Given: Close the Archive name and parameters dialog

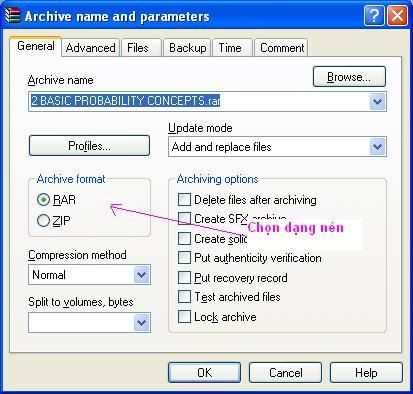Looking at the screenshot, I should (397, 15).
